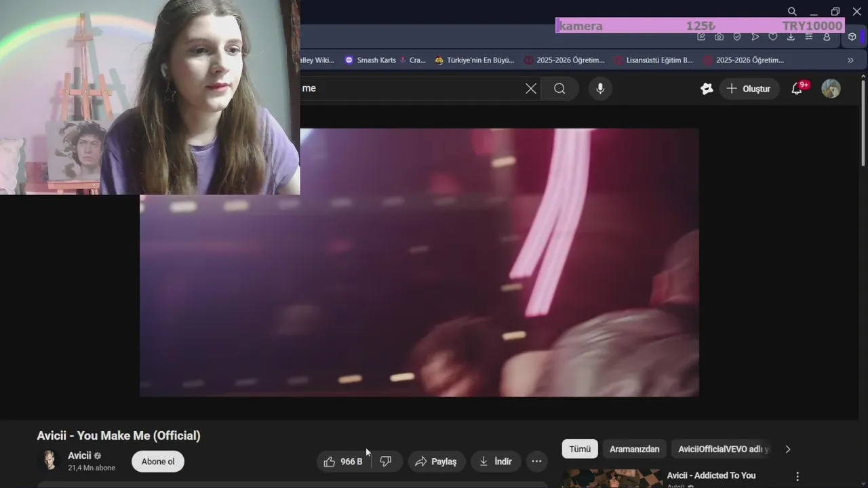
Task: Open the first 2025-2026 Öğretim... bookmark
Action: pyautogui.click(x=564, y=60)
